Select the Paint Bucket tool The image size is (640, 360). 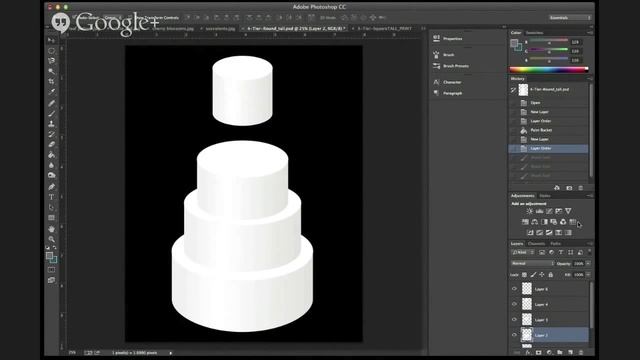[x=51, y=155]
